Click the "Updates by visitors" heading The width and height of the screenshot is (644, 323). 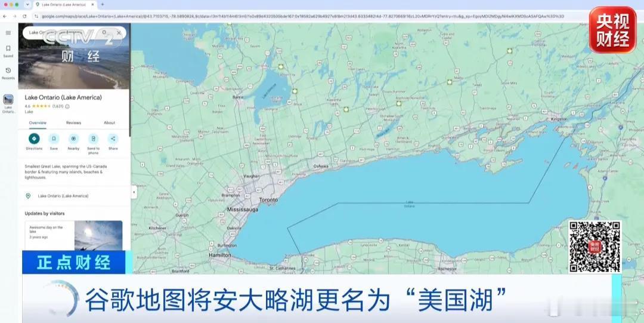coord(44,214)
